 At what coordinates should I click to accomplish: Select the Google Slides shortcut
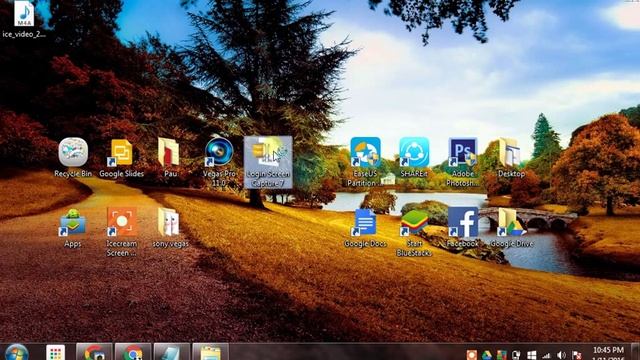pyautogui.click(x=121, y=158)
